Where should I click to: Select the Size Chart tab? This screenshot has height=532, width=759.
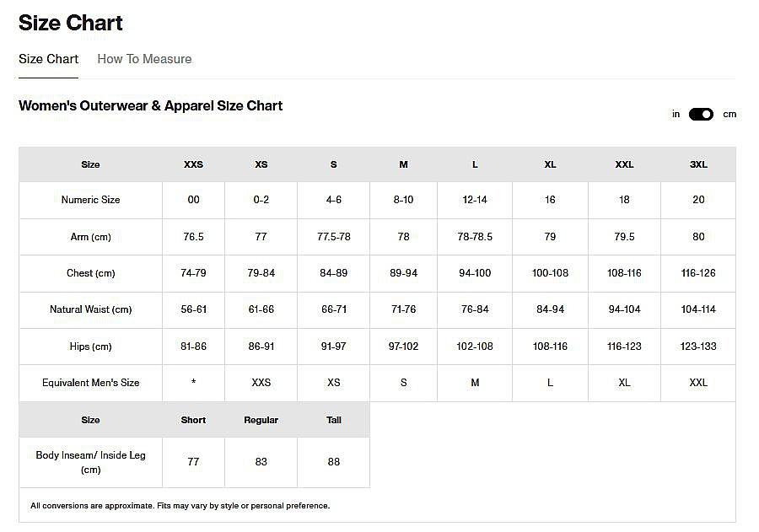pyautogui.click(x=48, y=59)
